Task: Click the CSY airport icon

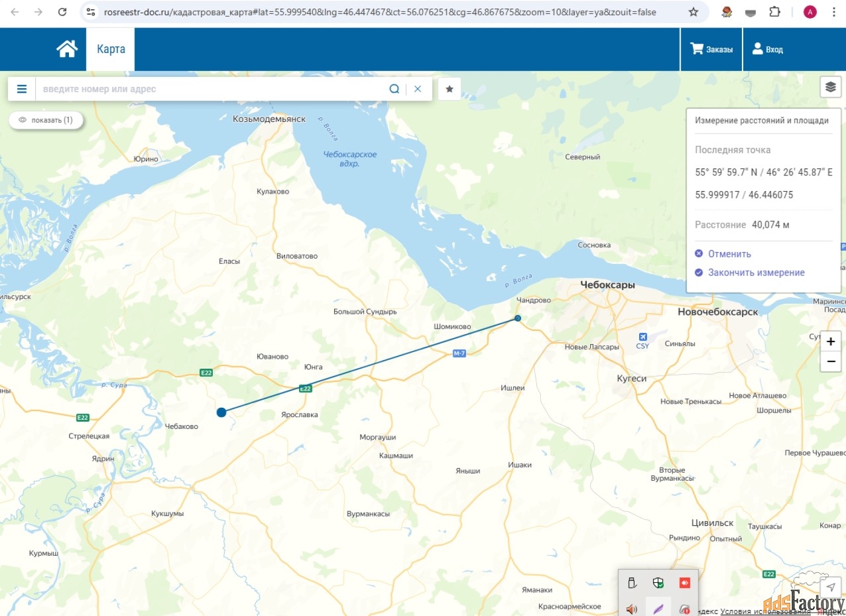Action: (642, 337)
